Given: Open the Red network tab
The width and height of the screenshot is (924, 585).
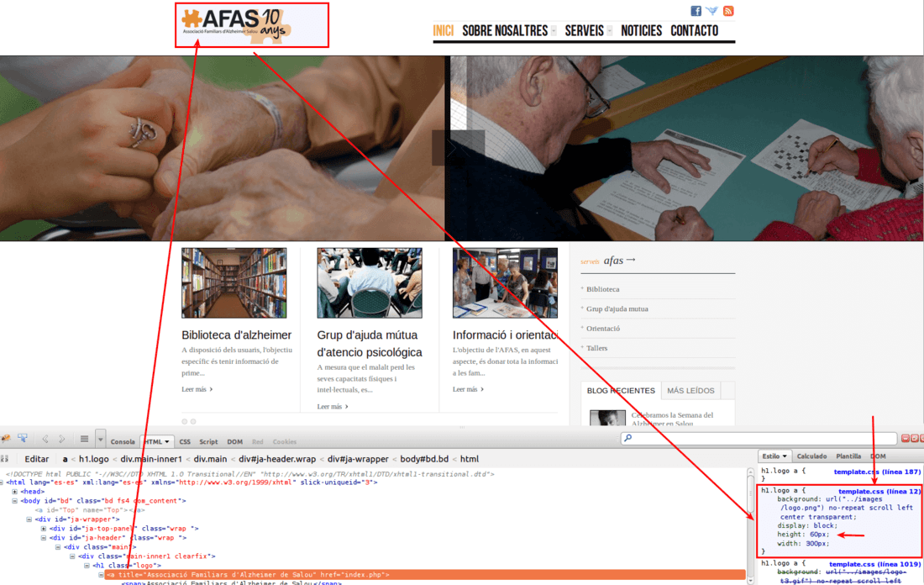Looking at the screenshot, I should click(x=258, y=442).
